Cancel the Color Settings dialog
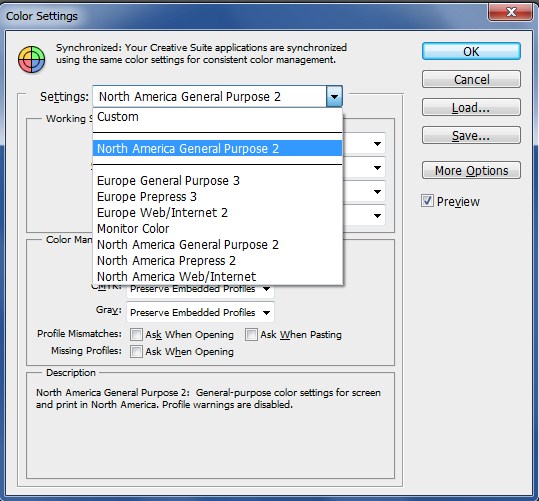539x501 pixels. (471, 79)
